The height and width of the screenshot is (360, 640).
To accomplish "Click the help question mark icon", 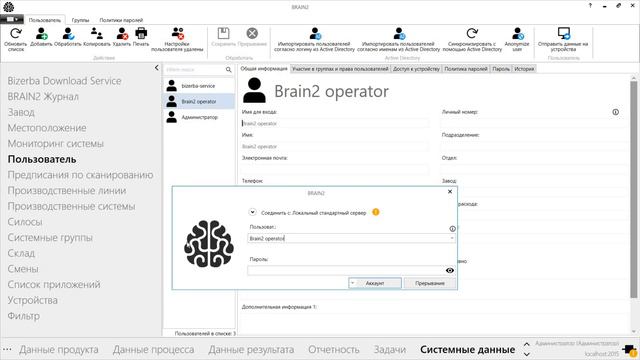I will (x=590, y=6).
